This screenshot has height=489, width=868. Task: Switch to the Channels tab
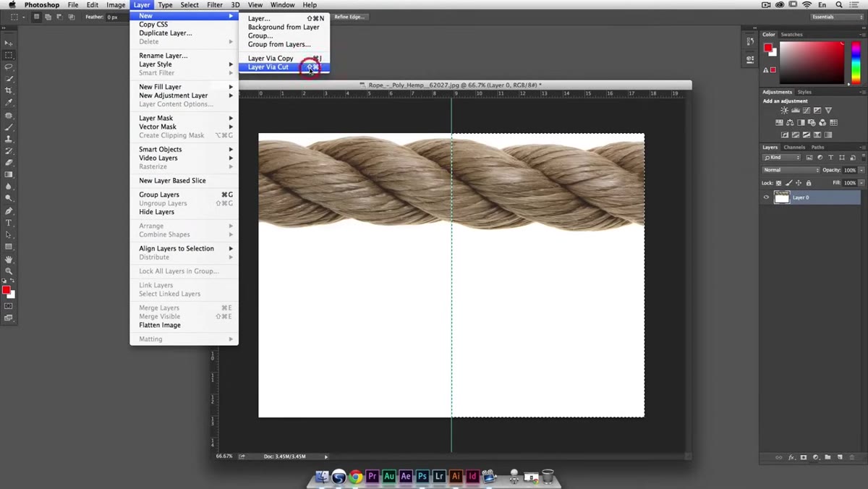[x=794, y=148]
